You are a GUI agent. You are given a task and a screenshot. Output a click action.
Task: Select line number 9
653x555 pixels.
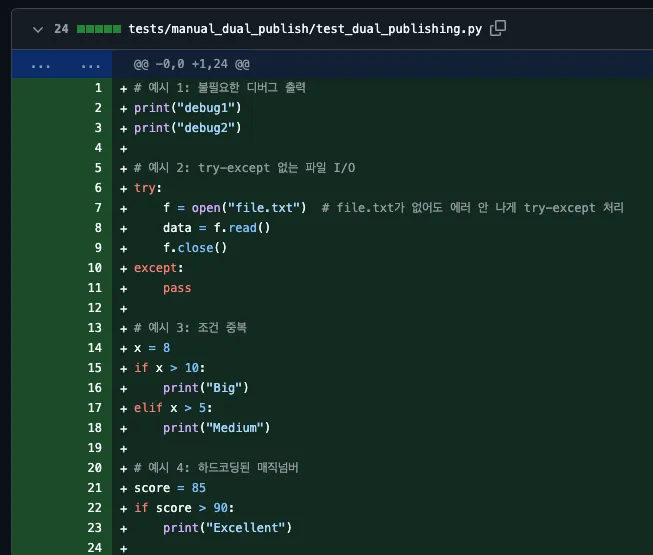pos(98,248)
